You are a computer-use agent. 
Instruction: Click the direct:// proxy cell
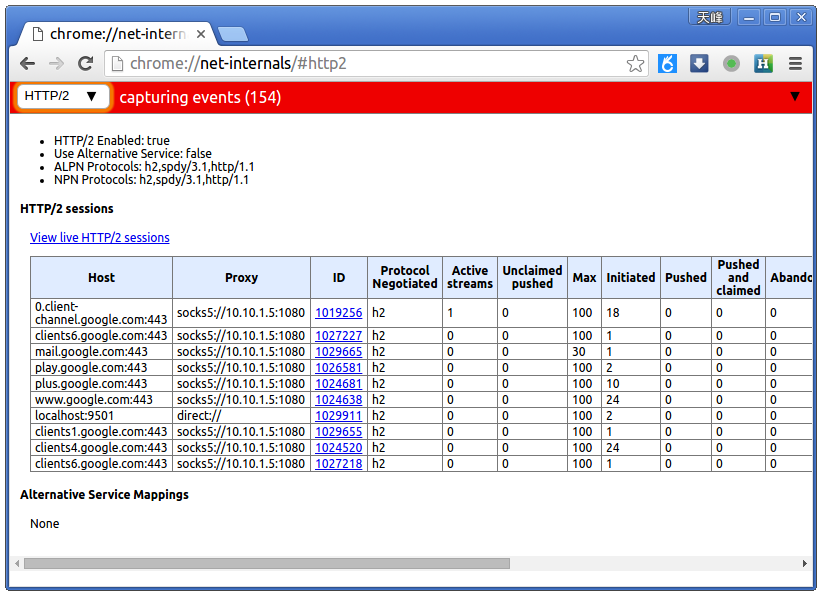pyautogui.click(x=241, y=416)
